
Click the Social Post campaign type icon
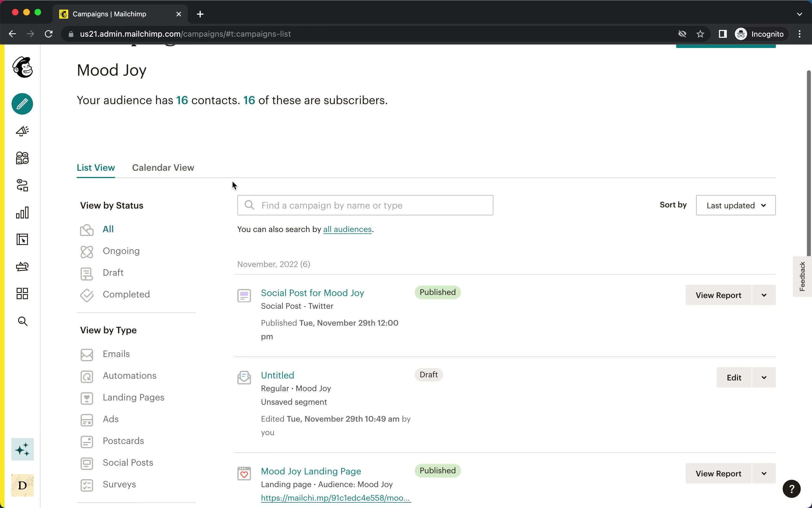244,296
